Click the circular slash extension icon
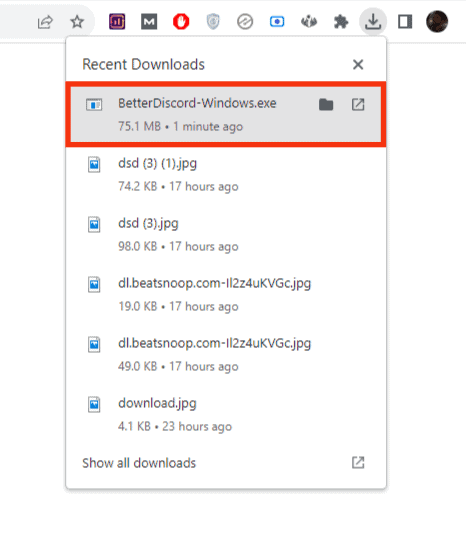This screenshot has width=466, height=539. pos(245,22)
